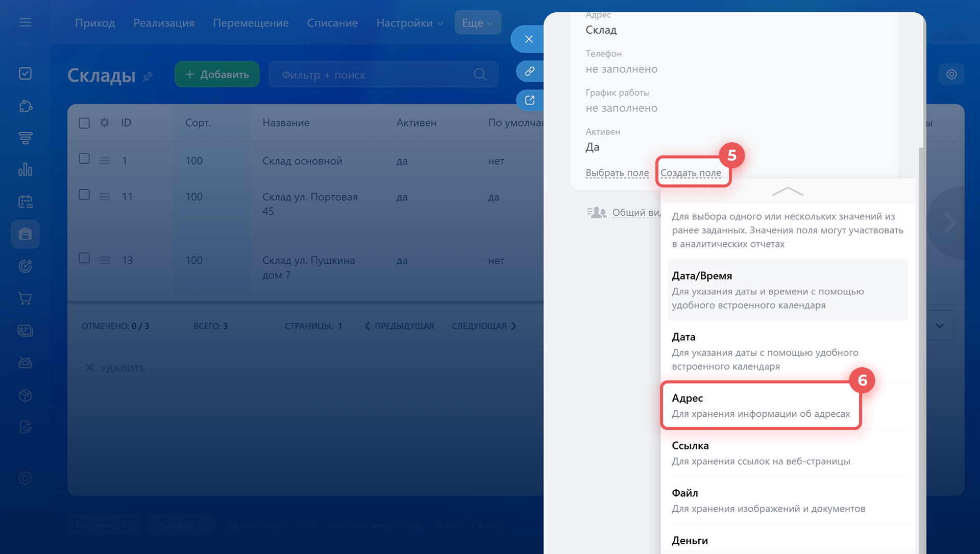
Task: Toggle the select-all header checkbox
Action: (84, 123)
